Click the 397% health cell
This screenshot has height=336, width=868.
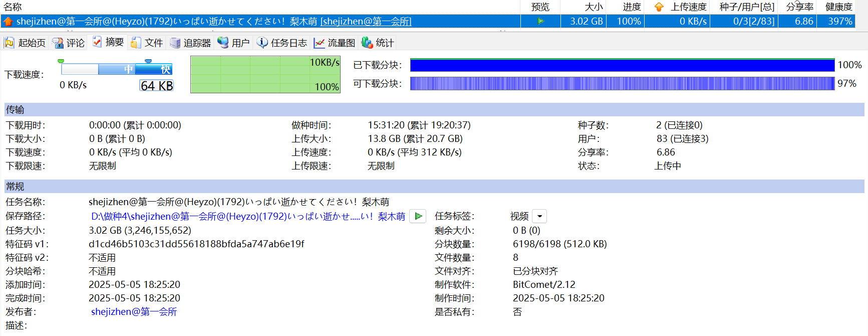point(836,21)
